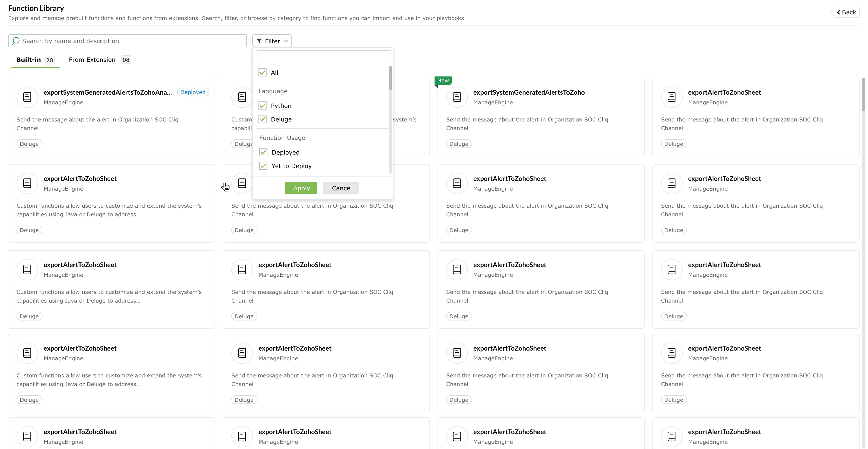
Task: Open the From Extension tab
Action: tap(100, 60)
